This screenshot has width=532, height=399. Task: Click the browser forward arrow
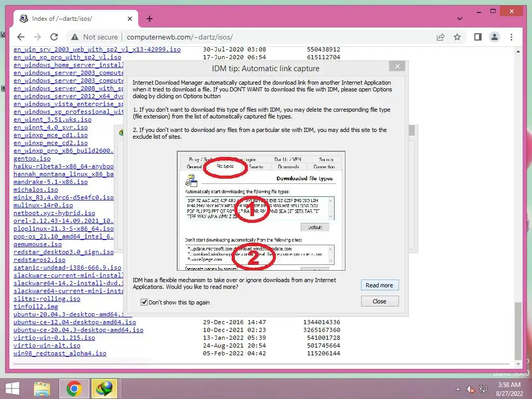click(37, 37)
